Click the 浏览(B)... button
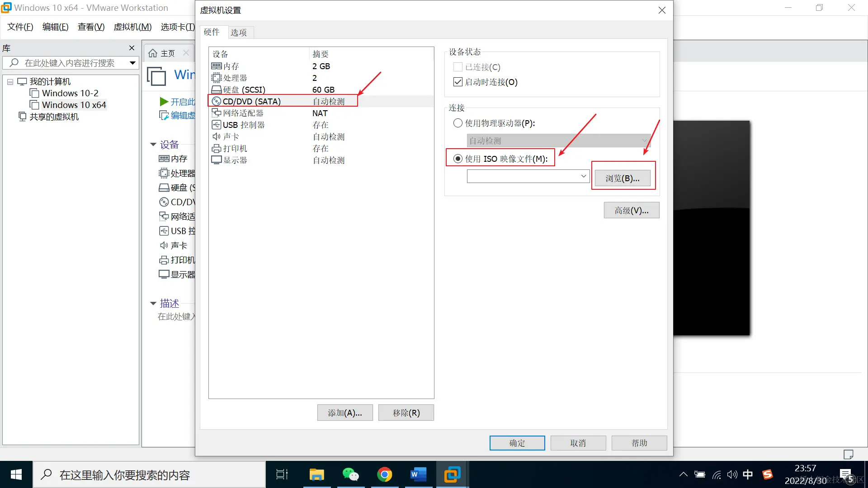Viewport: 868px width, 488px height. [623, 178]
